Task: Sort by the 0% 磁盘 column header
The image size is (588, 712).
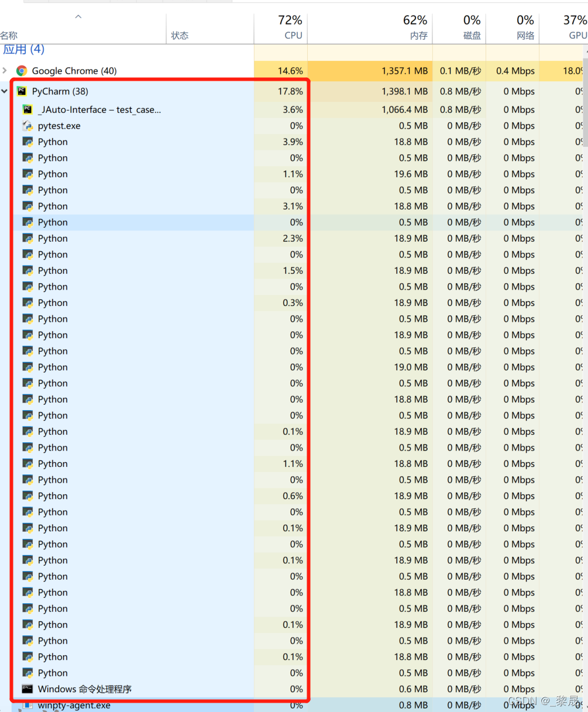Action: tap(460, 27)
